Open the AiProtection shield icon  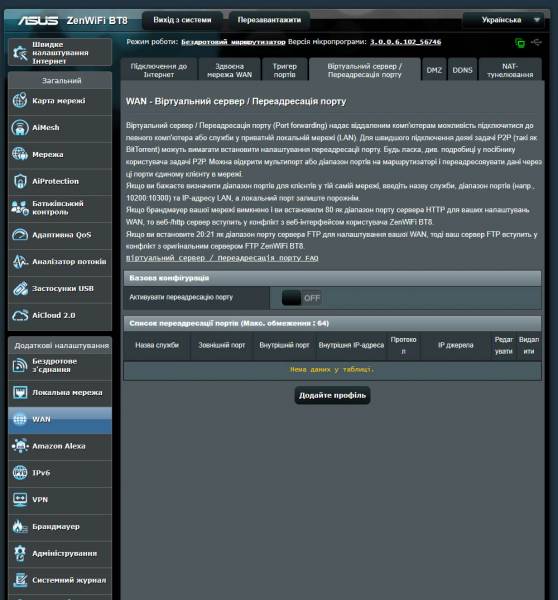pos(20,181)
